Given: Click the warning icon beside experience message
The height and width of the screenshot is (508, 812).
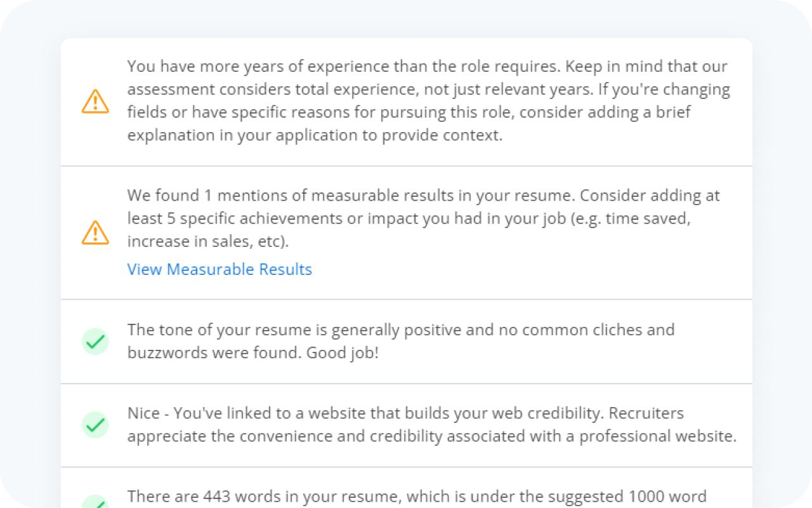Looking at the screenshot, I should [x=95, y=100].
